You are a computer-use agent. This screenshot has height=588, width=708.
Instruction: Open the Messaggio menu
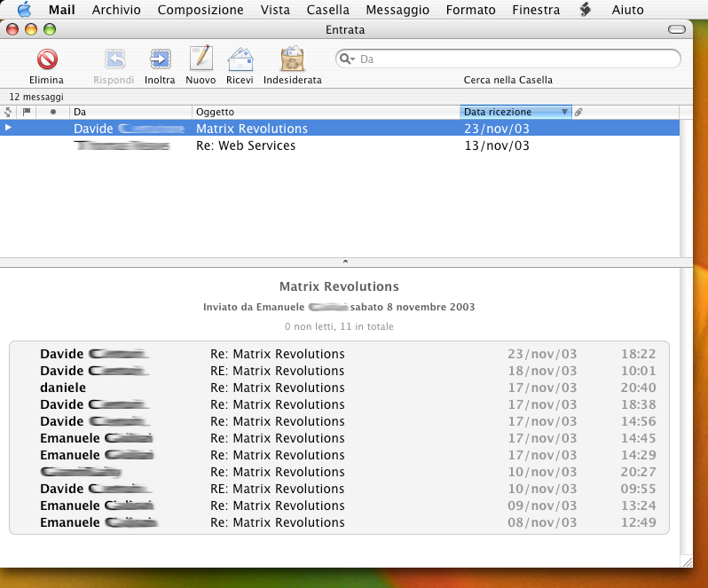(397, 10)
